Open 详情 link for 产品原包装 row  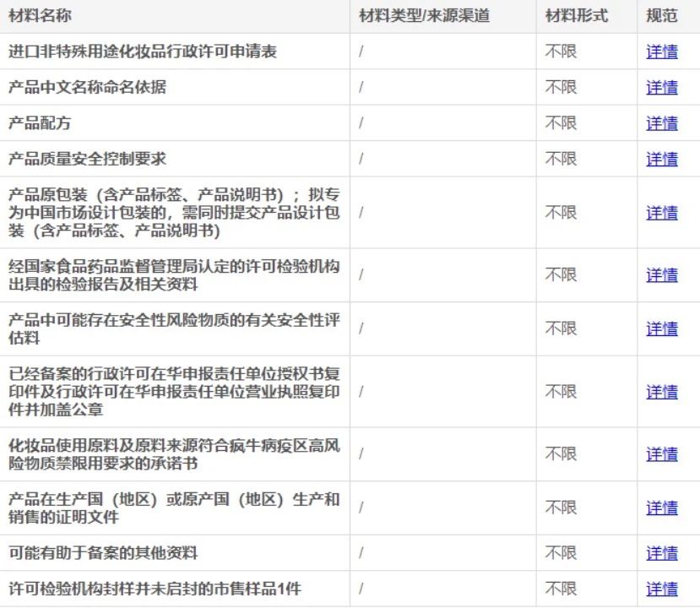662,213
